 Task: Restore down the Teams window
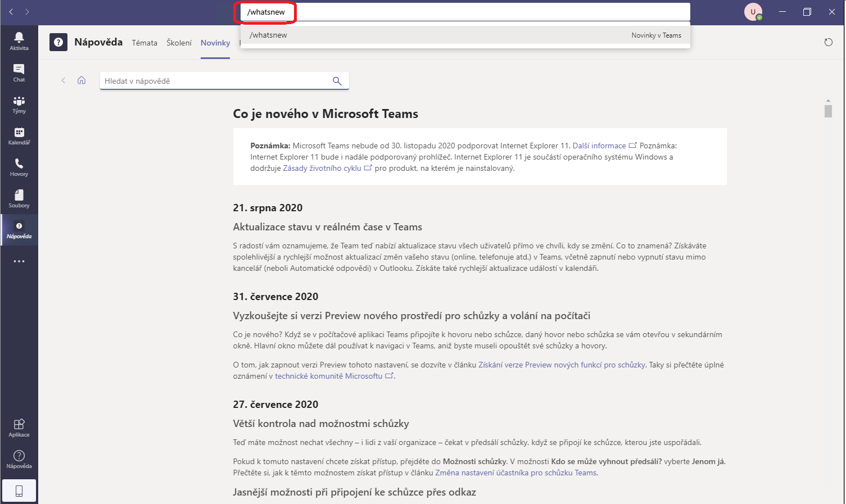[x=807, y=12]
